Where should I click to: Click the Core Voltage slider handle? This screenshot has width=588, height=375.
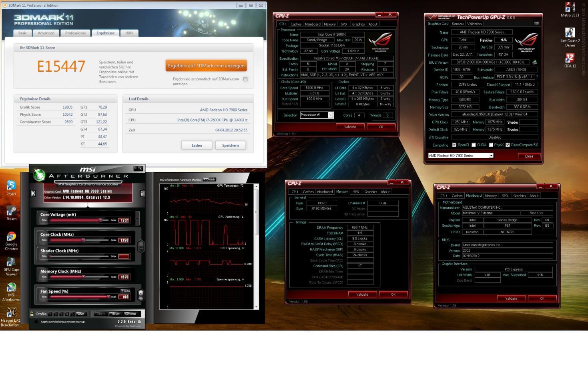pos(100,220)
